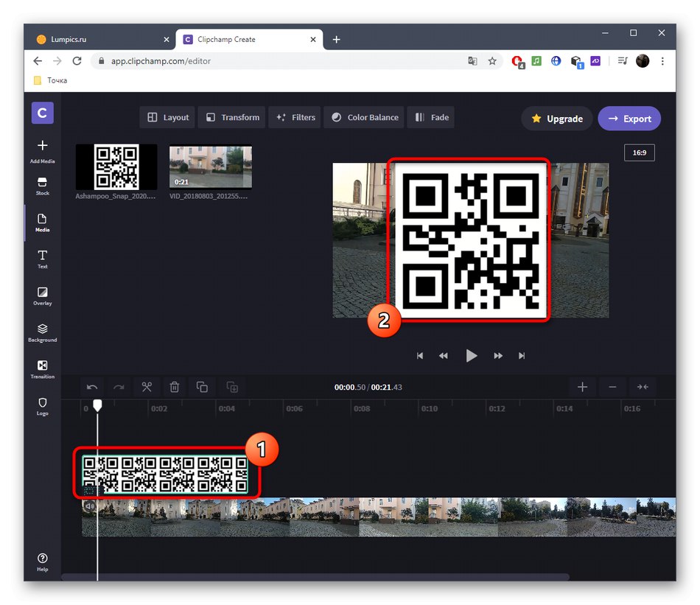Open Color Balance settings
This screenshot has height=605, width=700.
point(364,117)
